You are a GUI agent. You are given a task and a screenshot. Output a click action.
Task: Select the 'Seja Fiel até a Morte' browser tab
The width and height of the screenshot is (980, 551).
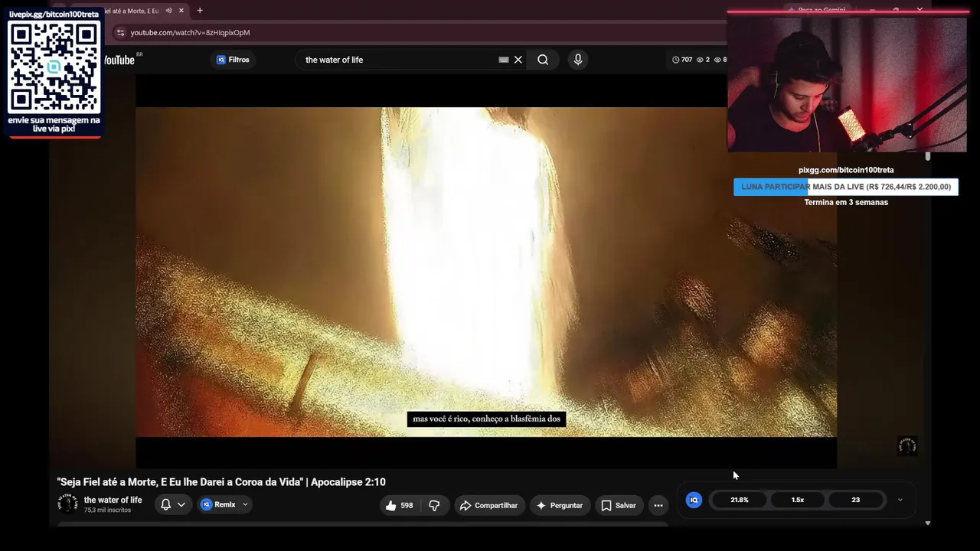[x=130, y=11]
